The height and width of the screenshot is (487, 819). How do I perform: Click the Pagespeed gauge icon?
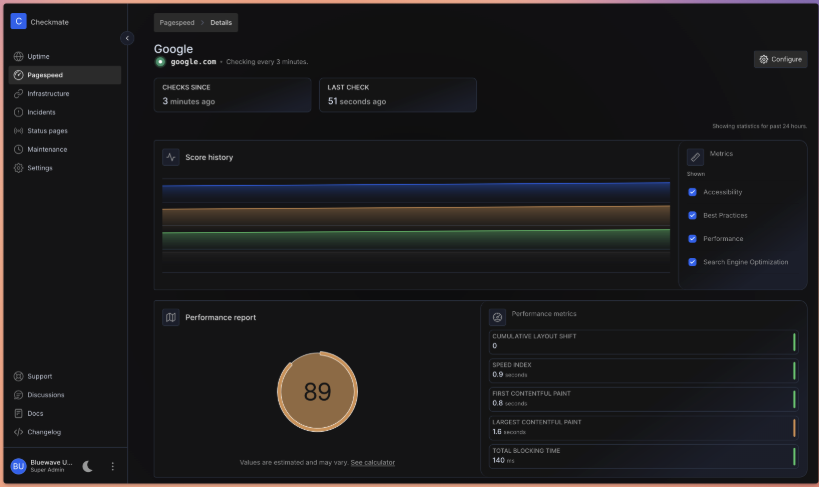click(x=18, y=75)
